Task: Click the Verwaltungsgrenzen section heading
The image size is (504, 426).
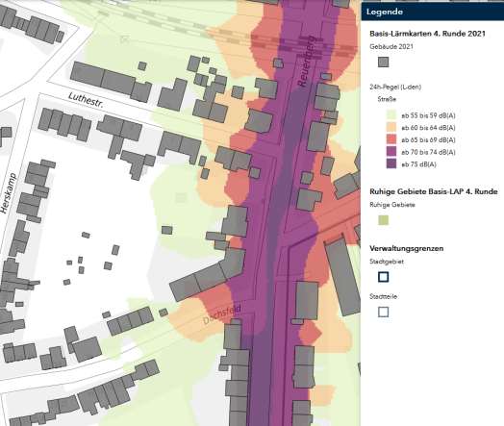Action: click(x=406, y=249)
